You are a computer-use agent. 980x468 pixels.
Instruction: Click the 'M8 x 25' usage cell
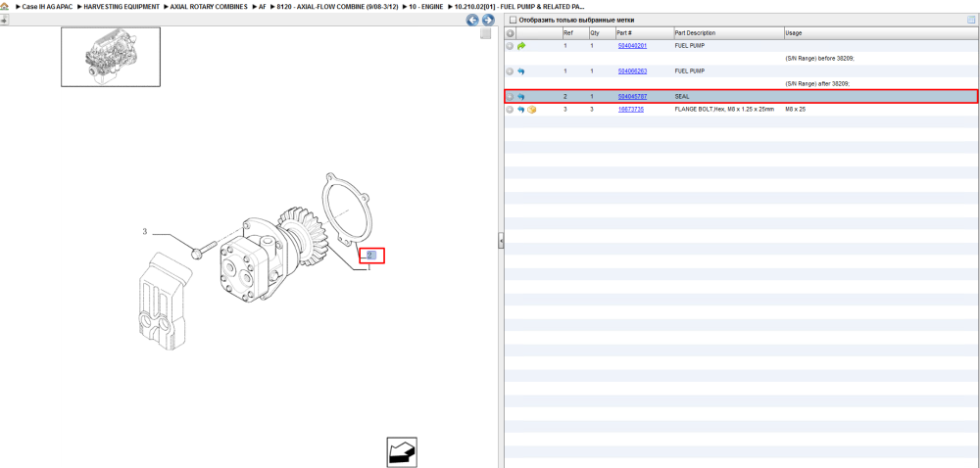pyautogui.click(x=796, y=110)
